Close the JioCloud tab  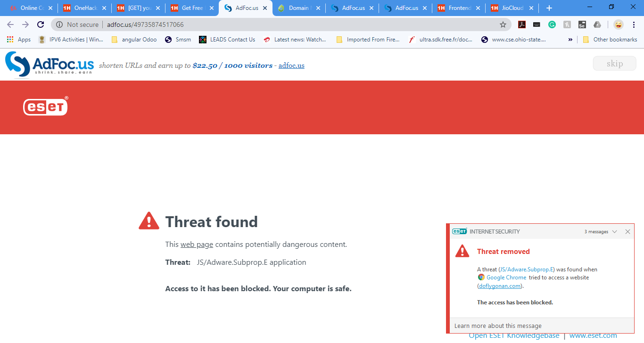(x=532, y=8)
